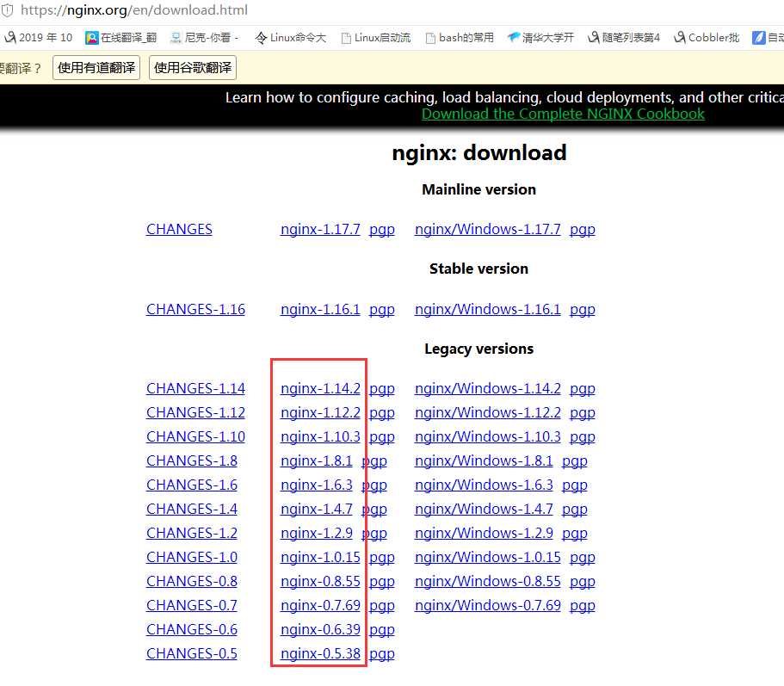Click pgp link next to nginx/Windows-1.16.1
The width and height of the screenshot is (784, 686).
[x=583, y=310]
